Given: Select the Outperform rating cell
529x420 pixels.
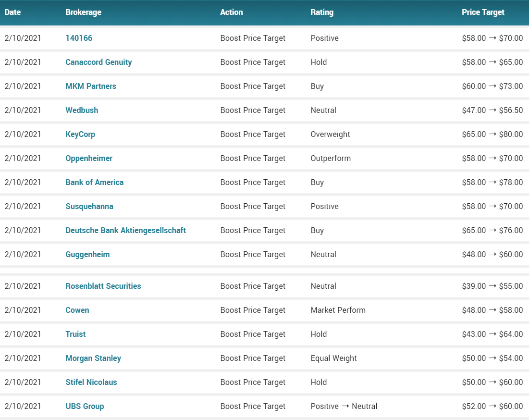Looking at the screenshot, I should tap(331, 158).
